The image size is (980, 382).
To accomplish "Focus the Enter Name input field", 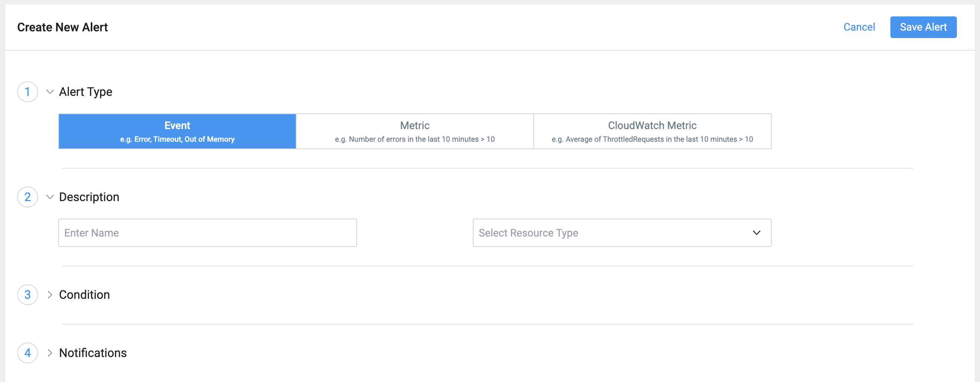I will tap(207, 233).
